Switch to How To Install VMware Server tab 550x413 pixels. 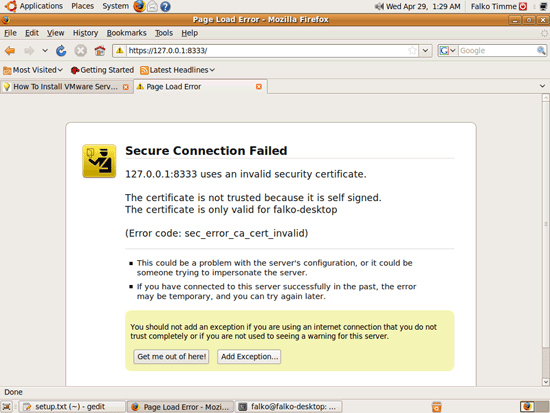coord(66,87)
